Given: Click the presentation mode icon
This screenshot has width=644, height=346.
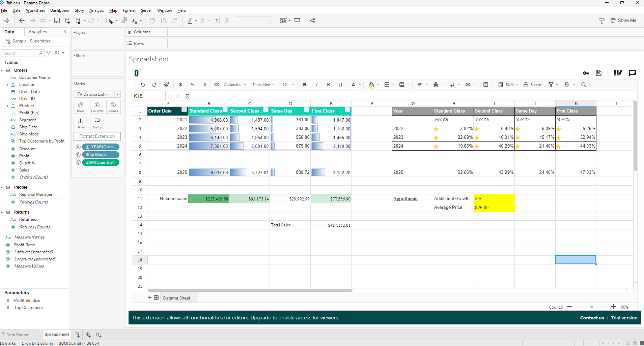Looking at the screenshot, I should (x=297, y=21).
